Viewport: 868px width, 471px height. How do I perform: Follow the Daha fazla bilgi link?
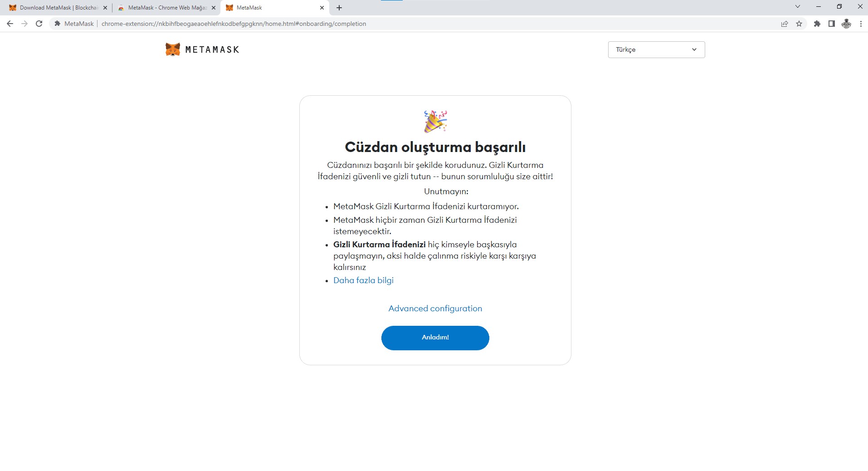[363, 280]
